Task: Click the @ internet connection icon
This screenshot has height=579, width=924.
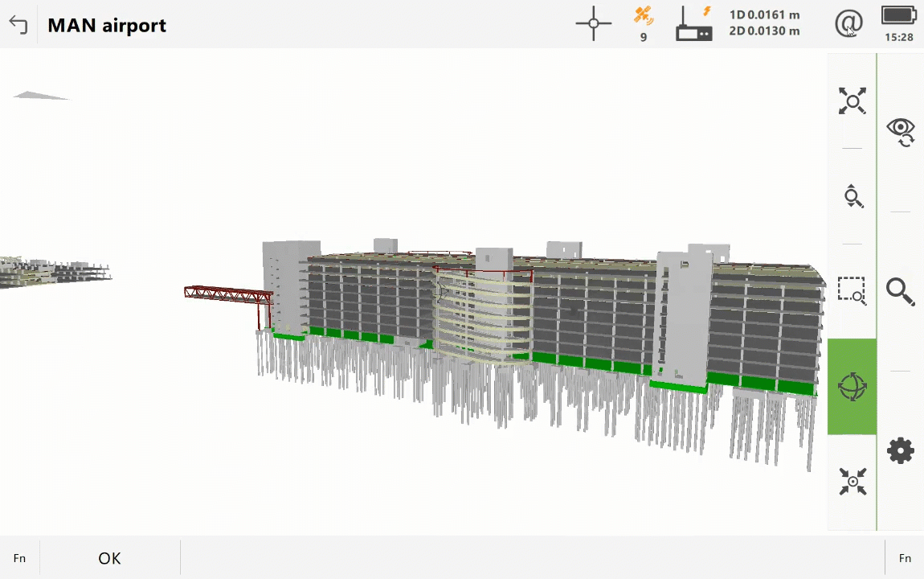Action: [848, 23]
